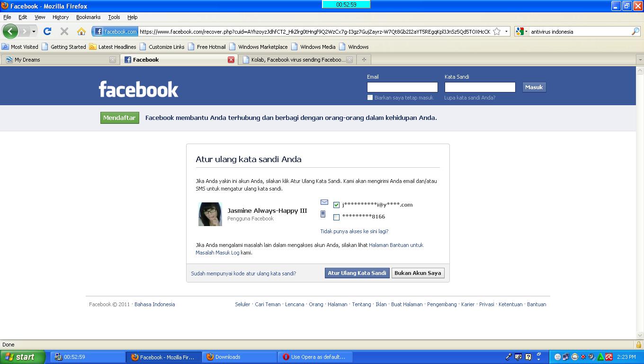Open the list all tabs dropdown

pyautogui.click(x=640, y=60)
